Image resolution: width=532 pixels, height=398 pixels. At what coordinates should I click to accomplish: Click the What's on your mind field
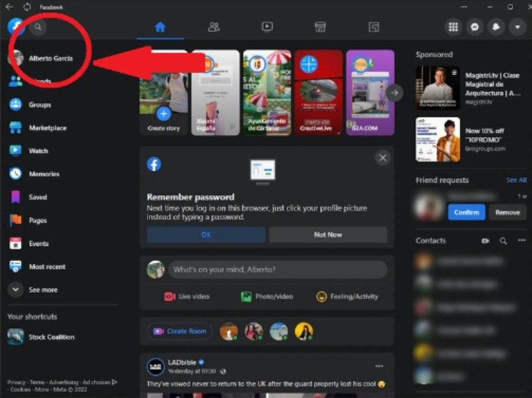click(x=278, y=269)
